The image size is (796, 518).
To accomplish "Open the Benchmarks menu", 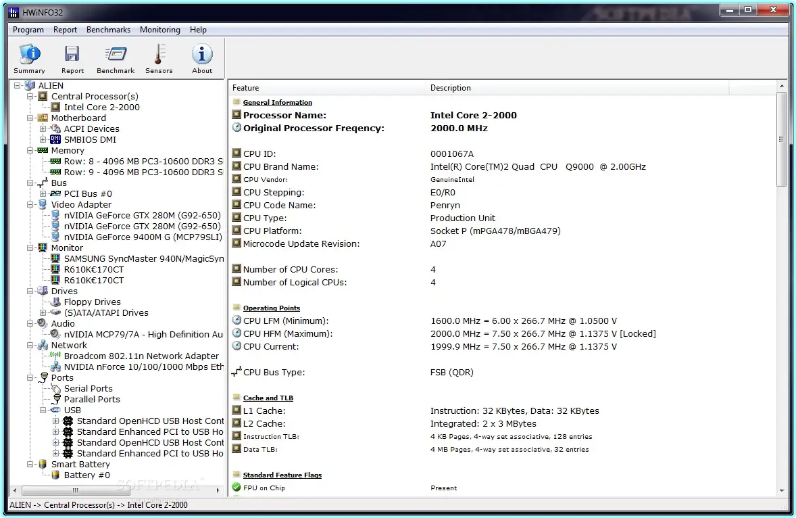I will [x=108, y=29].
